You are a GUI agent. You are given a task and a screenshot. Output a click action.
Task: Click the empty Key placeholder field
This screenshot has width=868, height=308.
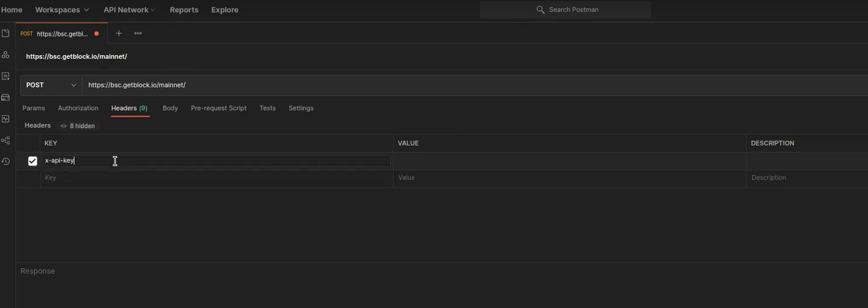pos(216,178)
